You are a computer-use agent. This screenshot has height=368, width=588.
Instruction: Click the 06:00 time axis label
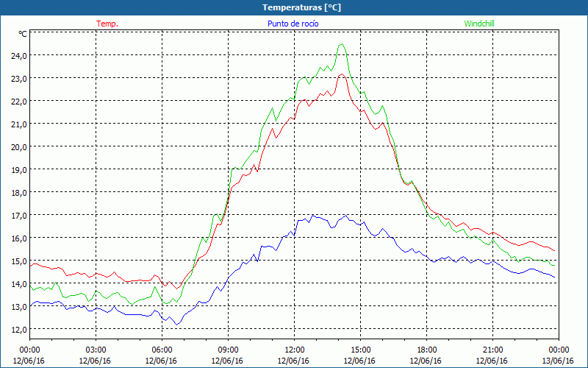[x=162, y=350]
